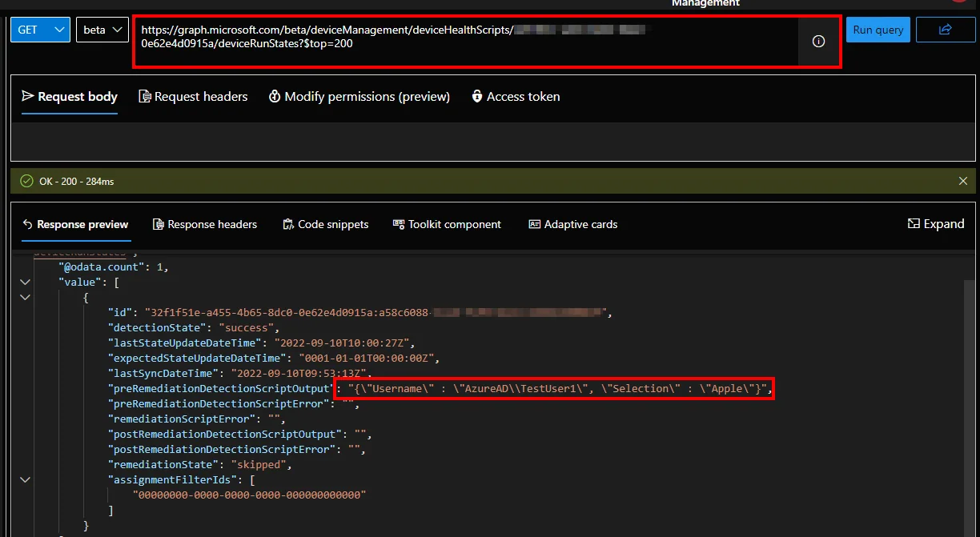Select the "postRemediationDetectionScriptError" key
The height and width of the screenshot is (537, 980).
220,449
